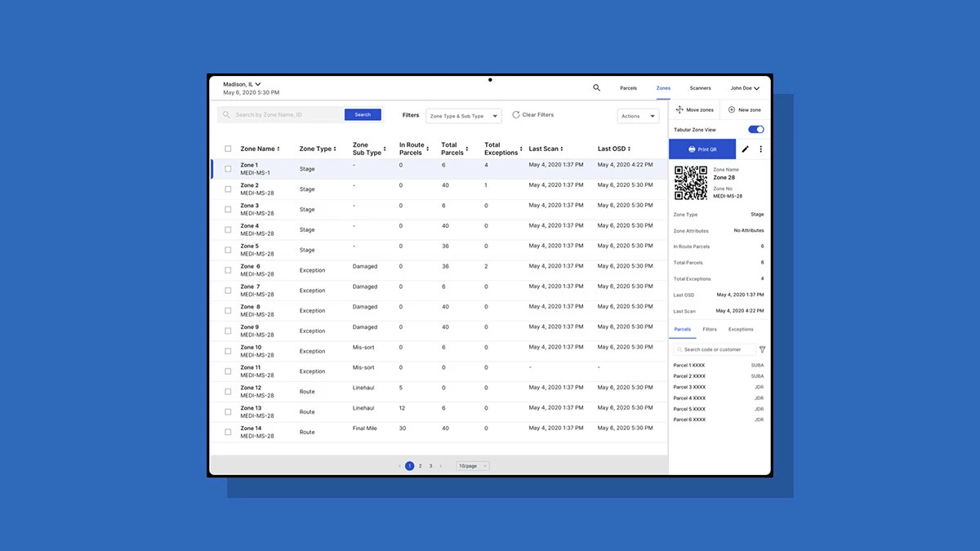Go to page 2
980x551 pixels.
[420, 466]
